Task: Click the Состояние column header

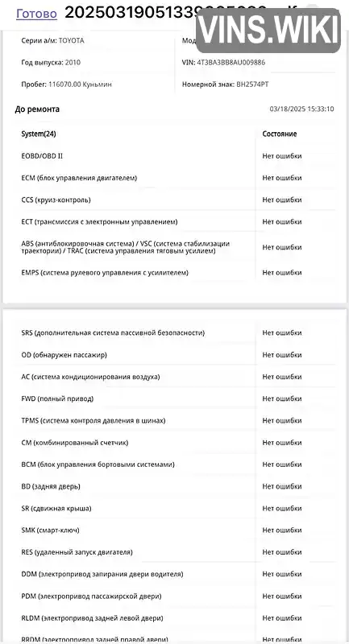Action: [x=280, y=134]
